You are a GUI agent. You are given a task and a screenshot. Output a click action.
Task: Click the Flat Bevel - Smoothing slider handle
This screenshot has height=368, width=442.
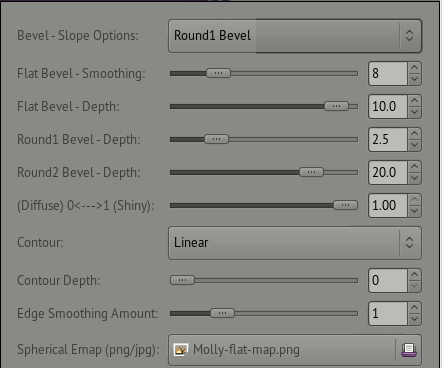[x=218, y=73]
